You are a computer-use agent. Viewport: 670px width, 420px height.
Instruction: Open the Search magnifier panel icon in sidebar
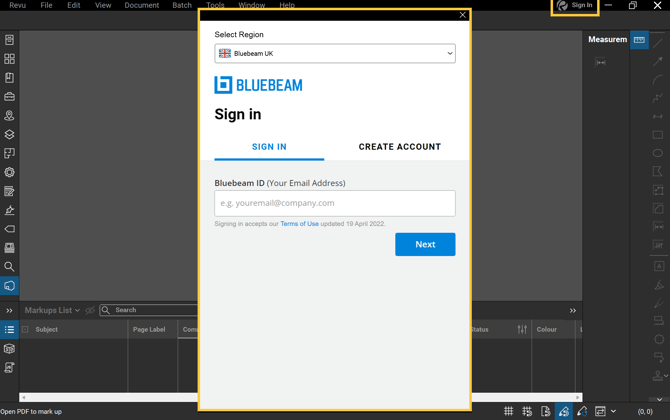point(9,267)
